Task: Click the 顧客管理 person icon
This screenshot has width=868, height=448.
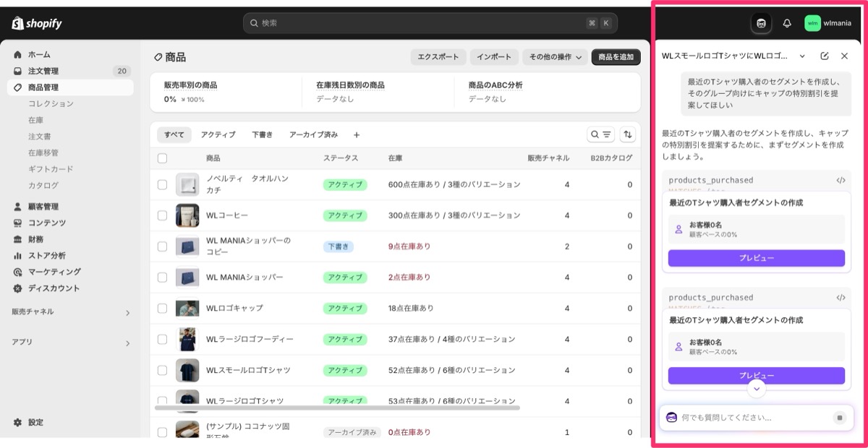Action: coord(18,207)
